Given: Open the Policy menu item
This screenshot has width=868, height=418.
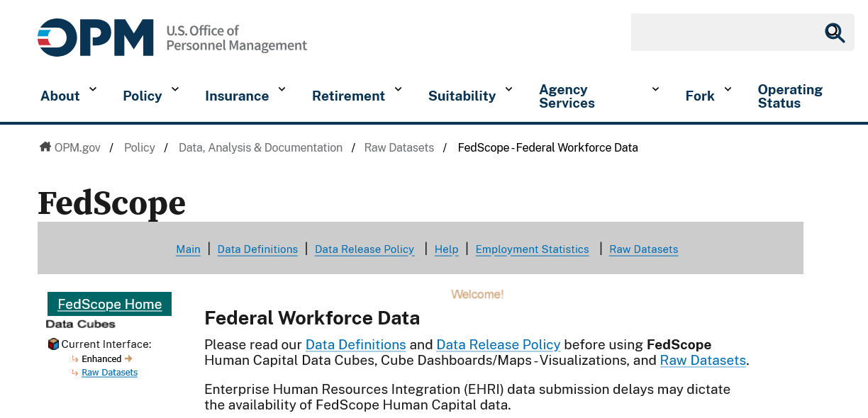Looking at the screenshot, I should click(143, 96).
